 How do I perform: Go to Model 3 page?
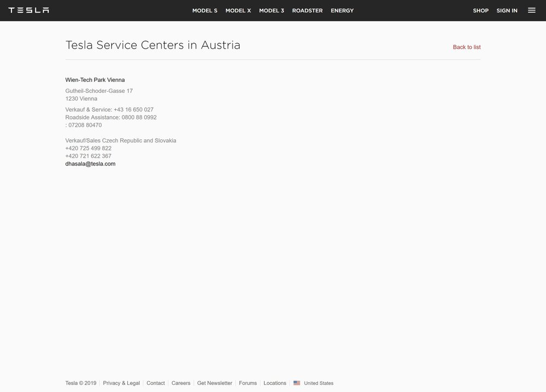coord(271,10)
